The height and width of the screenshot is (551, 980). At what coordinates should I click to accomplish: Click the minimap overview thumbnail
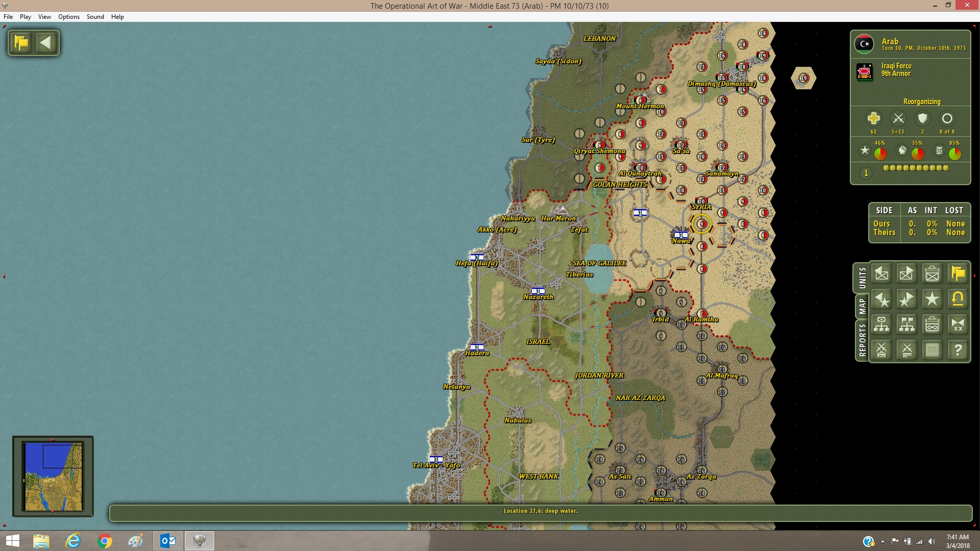pyautogui.click(x=53, y=477)
